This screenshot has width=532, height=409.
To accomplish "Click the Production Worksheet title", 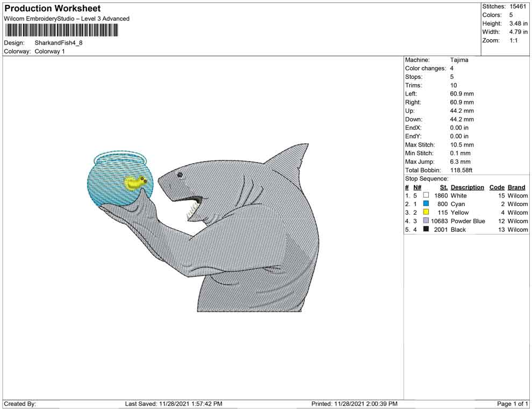I will [53, 9].
